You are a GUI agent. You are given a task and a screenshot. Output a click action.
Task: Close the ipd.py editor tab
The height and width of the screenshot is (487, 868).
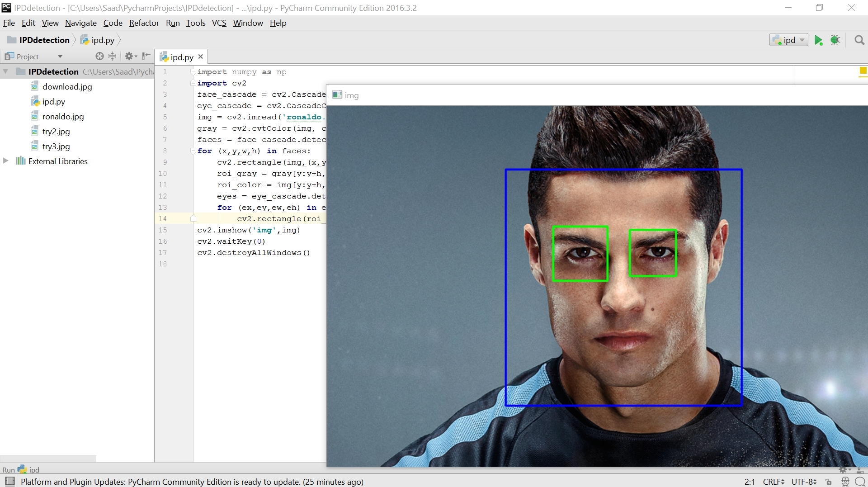201,57
